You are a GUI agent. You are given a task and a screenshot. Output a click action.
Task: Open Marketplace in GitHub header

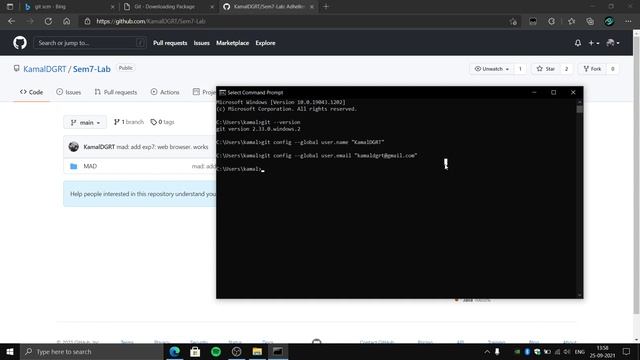(x=232, y=43)
